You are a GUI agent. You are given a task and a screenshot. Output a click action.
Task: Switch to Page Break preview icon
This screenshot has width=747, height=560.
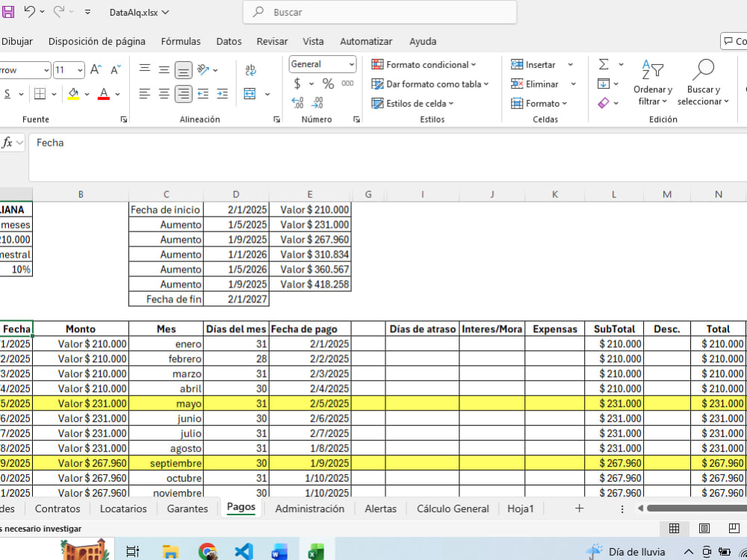(734, 528)
